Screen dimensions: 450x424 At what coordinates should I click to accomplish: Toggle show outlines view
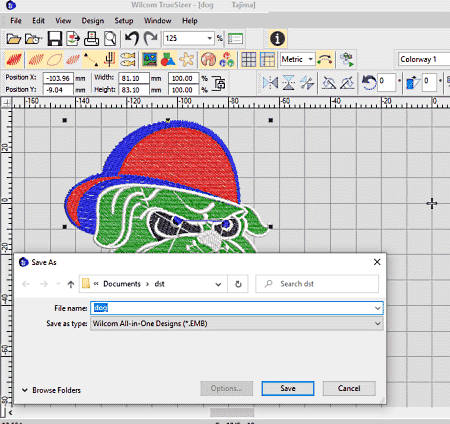pos(55,60)
